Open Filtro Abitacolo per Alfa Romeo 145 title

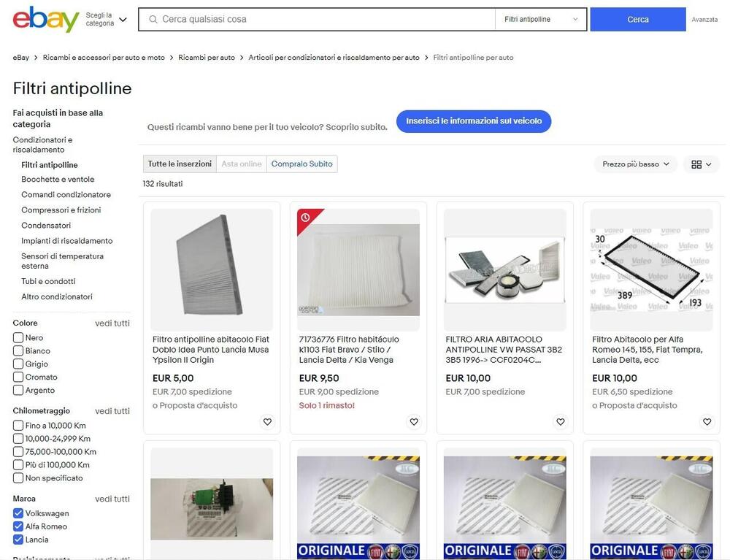point(648,350)
